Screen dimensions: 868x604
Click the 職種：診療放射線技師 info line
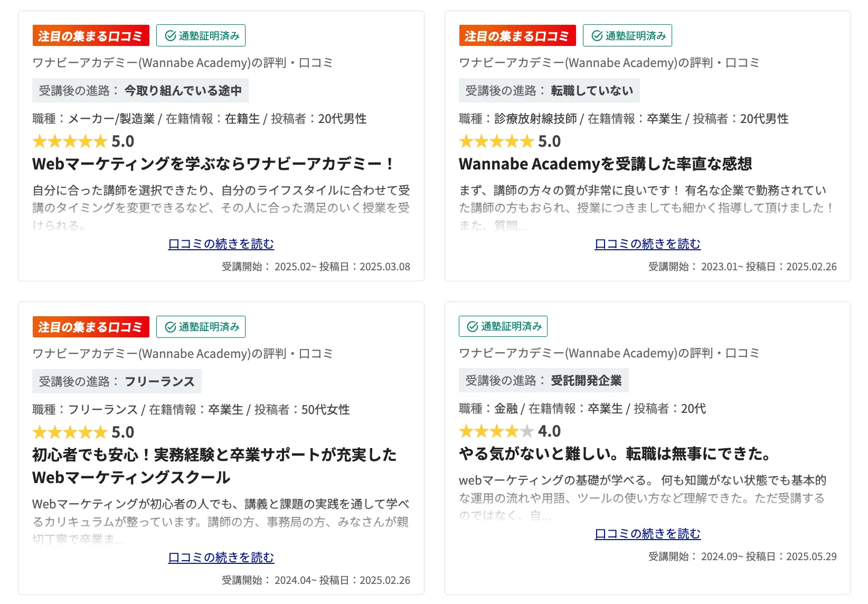click(x=624, y=118)
